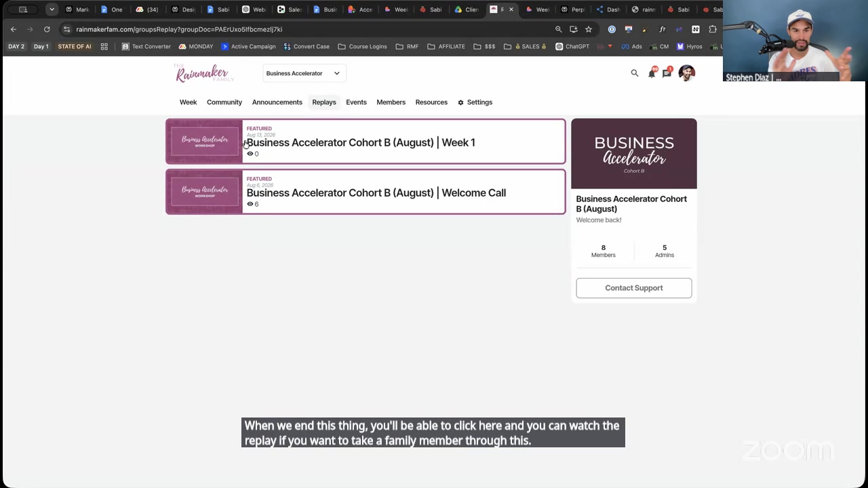Open the Course Logins bookmark folder
Viewport: 868px width, 488px height.
click(362, 46)
